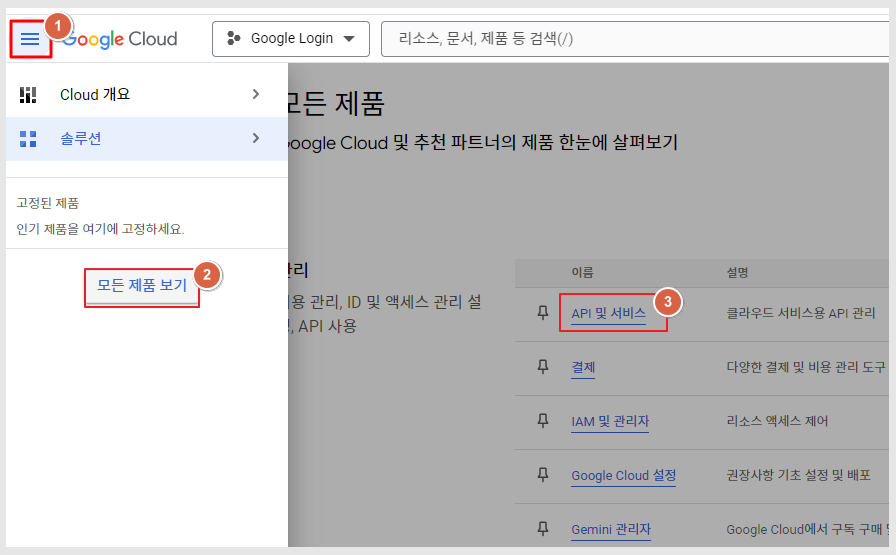896x555 pixels.
Task: Expand the Cloud 개요 chevron
Action: [255, 94]
